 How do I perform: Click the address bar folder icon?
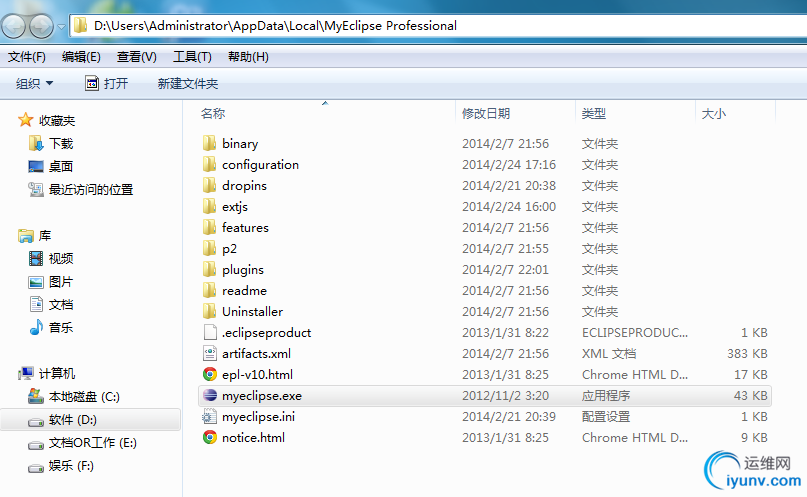pos(80,26)
